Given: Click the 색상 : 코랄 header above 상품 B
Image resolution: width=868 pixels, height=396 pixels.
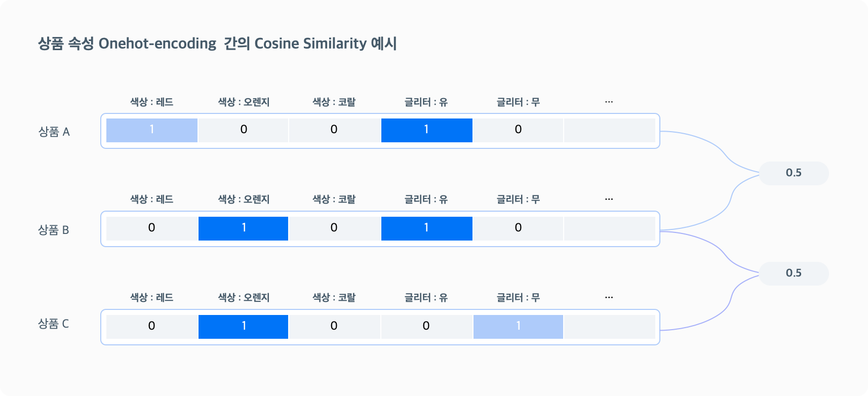Looking at the screenshot, I should (334, 199).
